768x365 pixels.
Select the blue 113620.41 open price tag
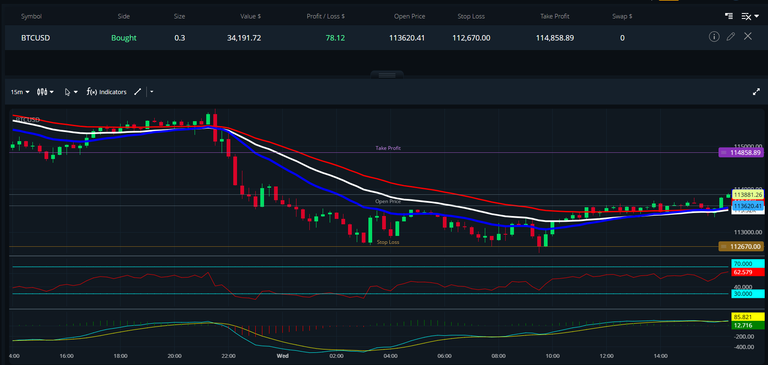pos(747,207)
